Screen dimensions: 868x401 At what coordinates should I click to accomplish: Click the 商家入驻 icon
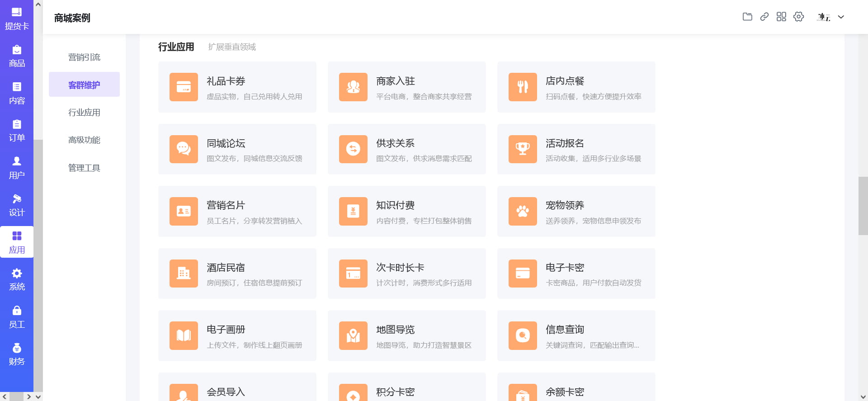(353, 87)
